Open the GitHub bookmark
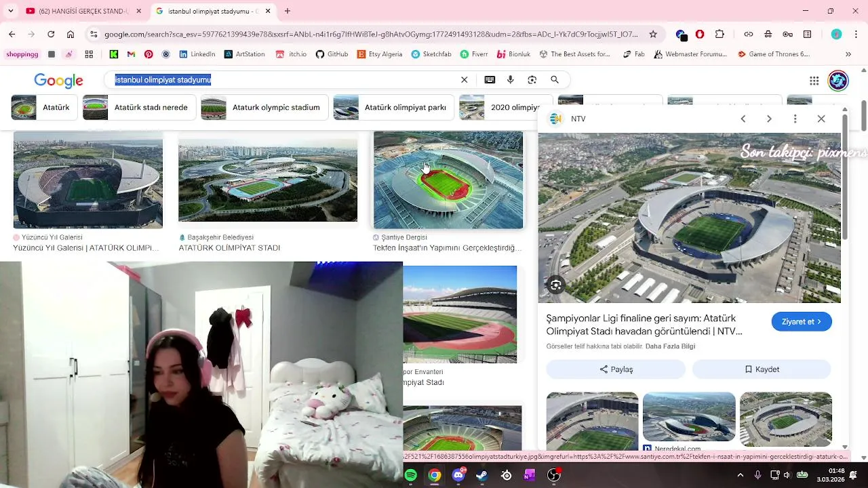The image size is (868, 488). 332,54
